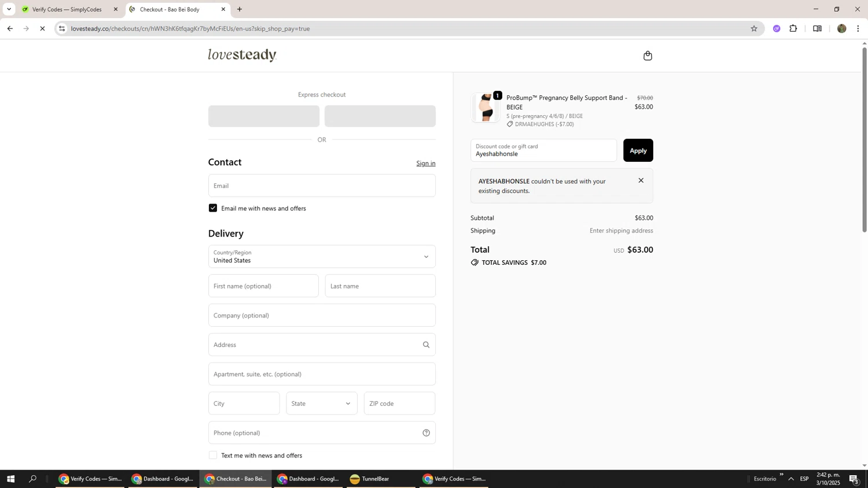The image size is (868, 488).
Task: Apply the discount code
Action: click(x=638, y=150)
